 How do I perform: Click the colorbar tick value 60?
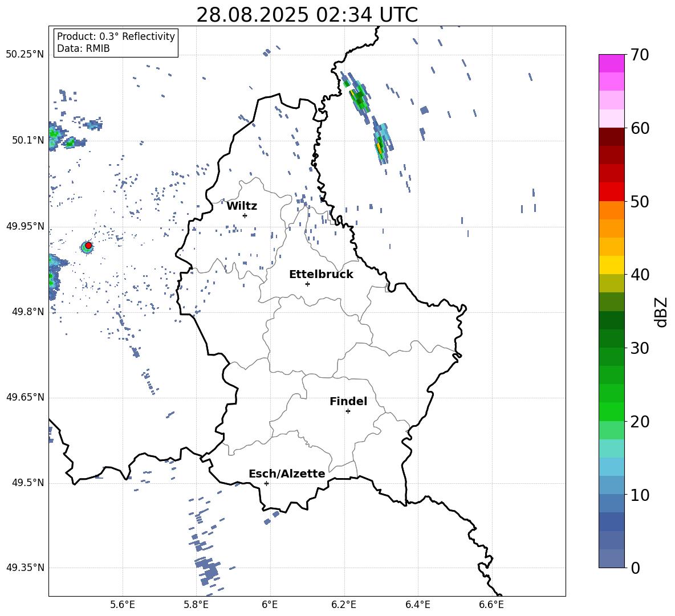(x=640, y=128)
